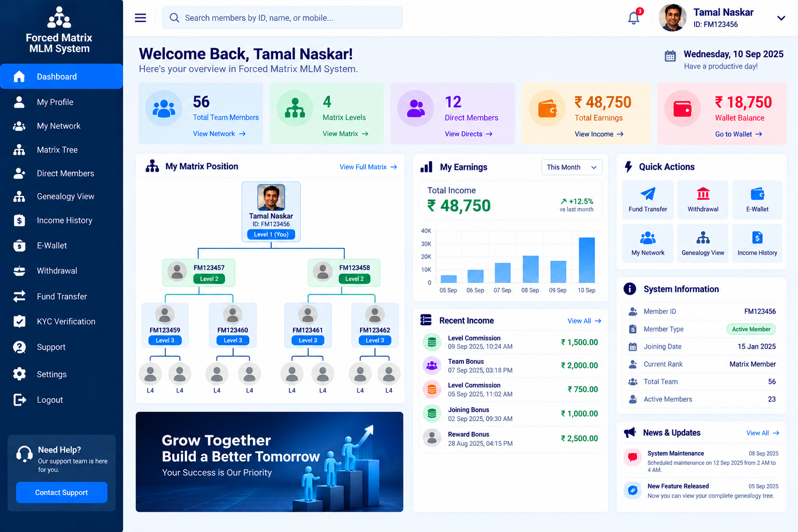
Task: Open Income History in sidebar
Action: tap(61, 220)
